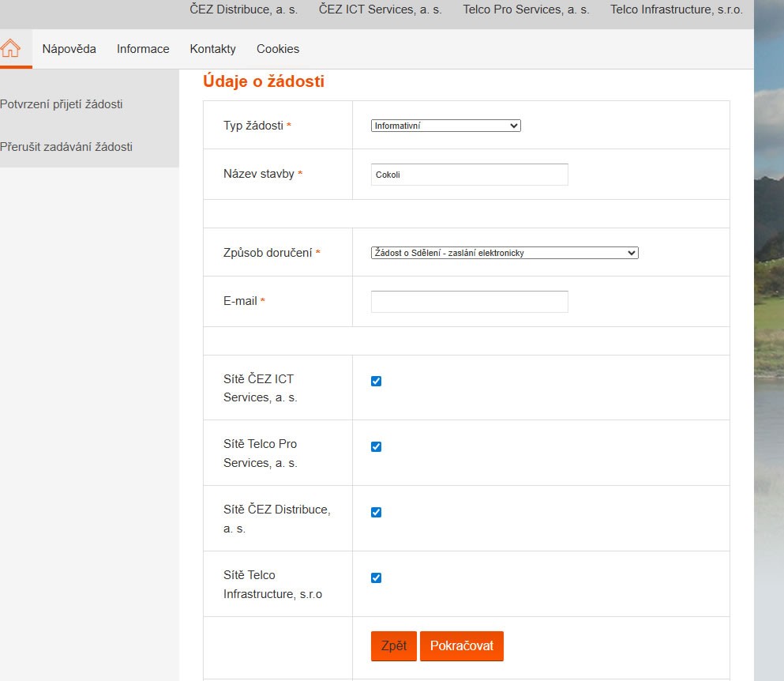784x681 pixels.
Task: Uncheck Sítě ČEZ ICT Services checkbox
Action: click(376, 382)
